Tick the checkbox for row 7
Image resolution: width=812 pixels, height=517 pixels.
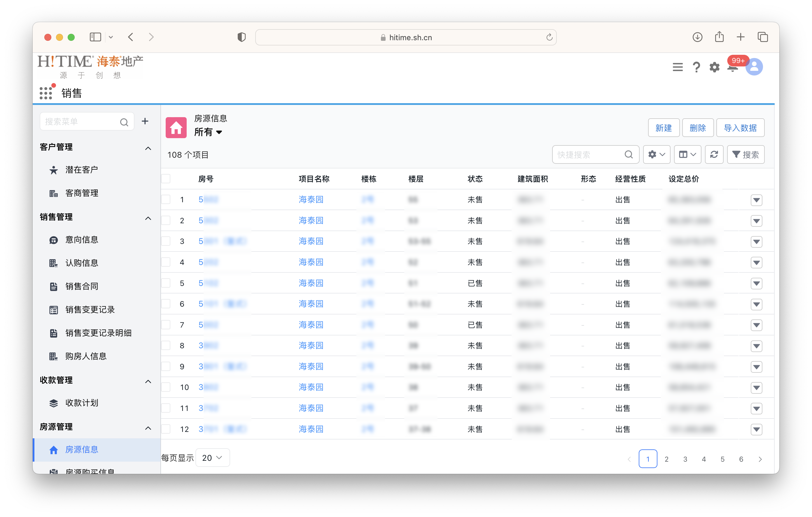[x=166, y=325]
